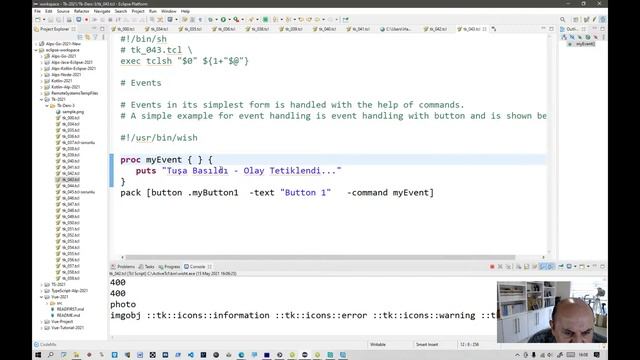Viewport: 640px width, 360px height.
Task: Open Windows notification center
Action: [x=597, y=355]
